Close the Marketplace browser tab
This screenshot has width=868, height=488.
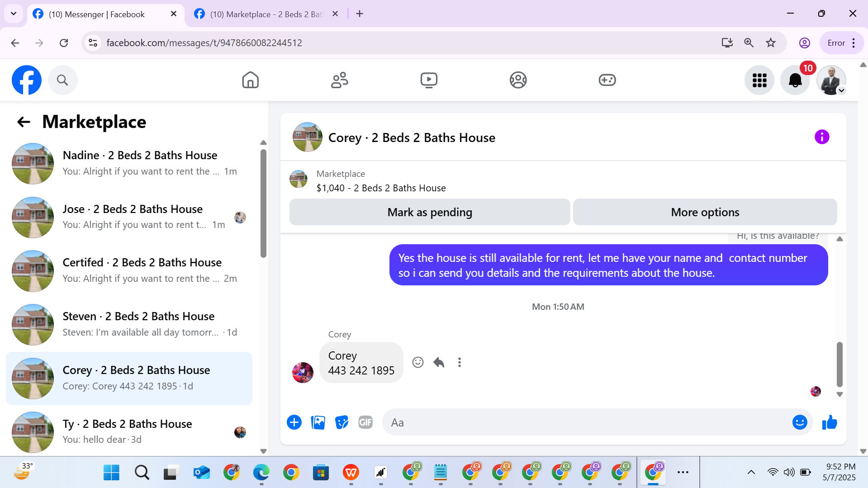(335, 14)
